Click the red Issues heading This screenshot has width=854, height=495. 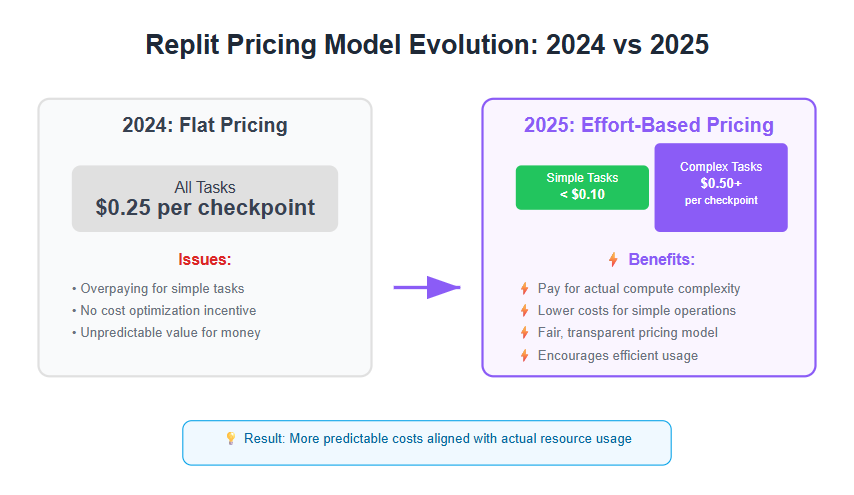(205, 260)
